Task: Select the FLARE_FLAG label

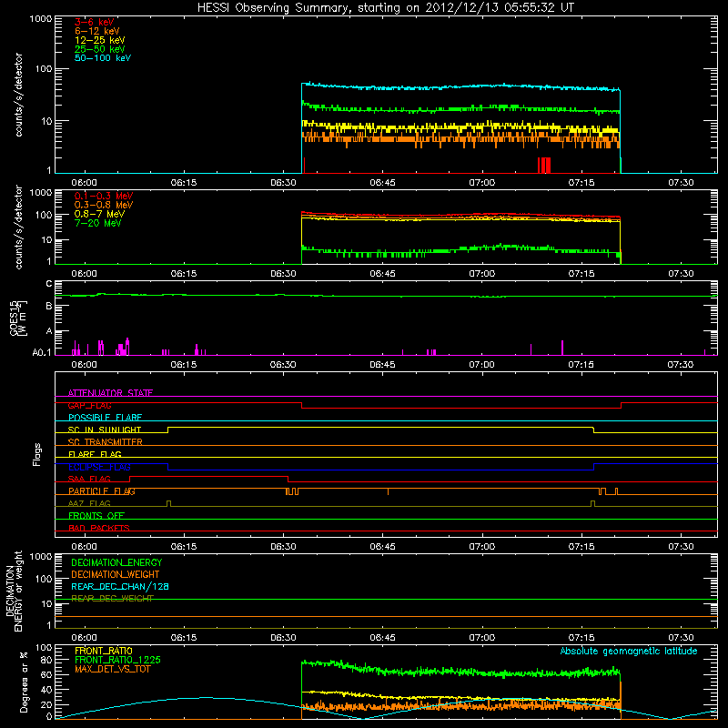Action: point(95,454)
